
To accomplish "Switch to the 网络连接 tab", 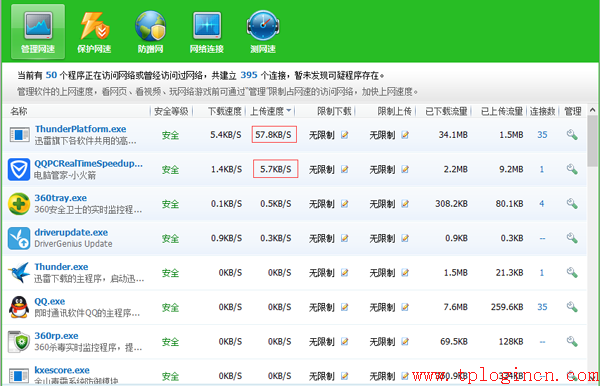I will 207,32.
